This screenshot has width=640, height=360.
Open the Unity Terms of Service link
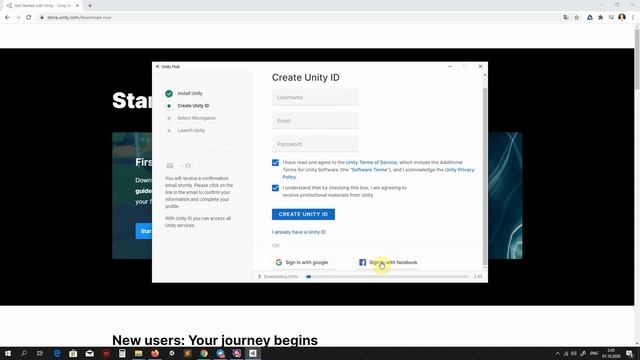(x=371, y=162)
